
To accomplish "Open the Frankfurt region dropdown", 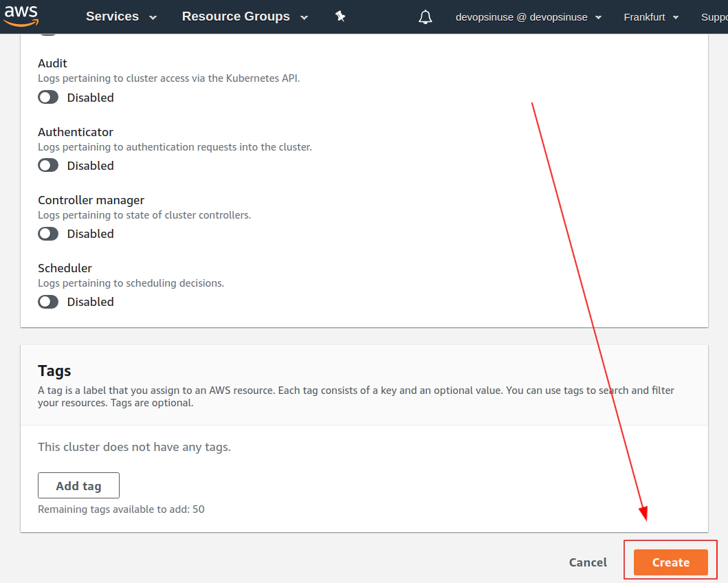I will click(x=651, y=17).
